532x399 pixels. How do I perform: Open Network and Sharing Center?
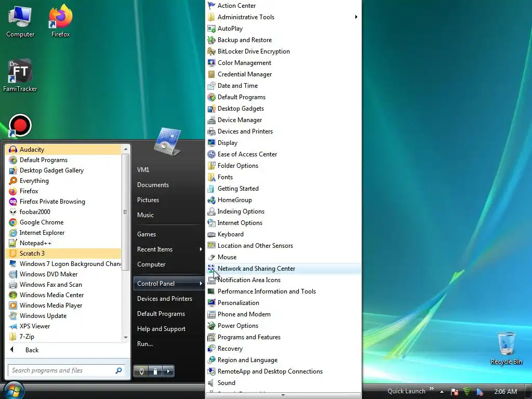pyautogui.click(x=283, y=269)
